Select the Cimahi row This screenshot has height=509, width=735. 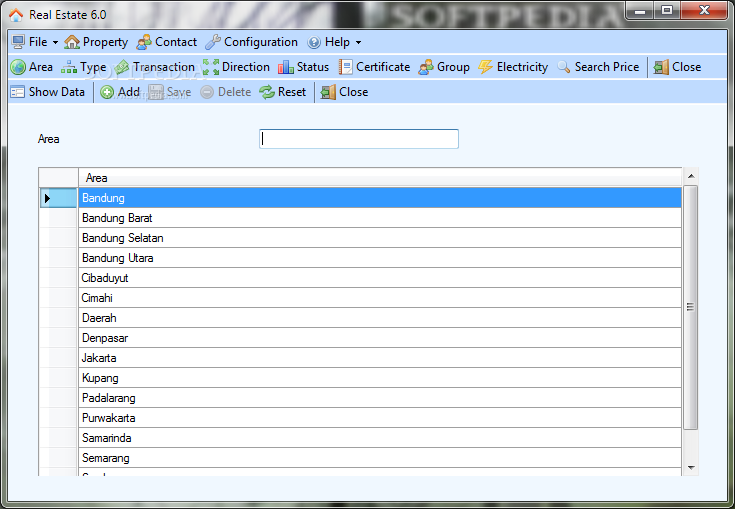point(380,298)
